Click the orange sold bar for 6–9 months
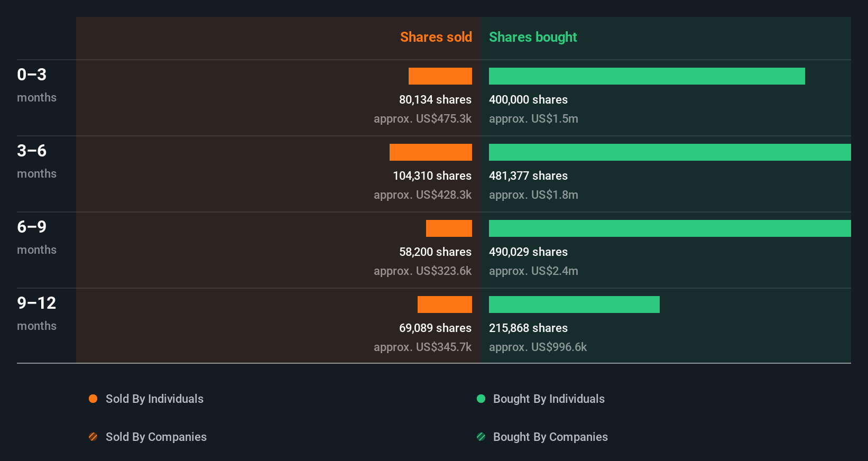Image resolution: width=868 pixels, height=461 pixels. (x=449, y=228)
